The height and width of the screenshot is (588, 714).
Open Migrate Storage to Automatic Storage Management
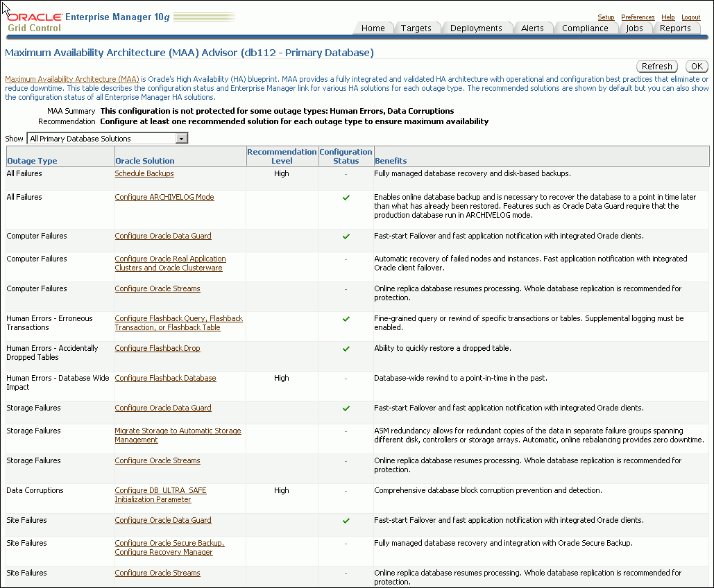[178, 435]
